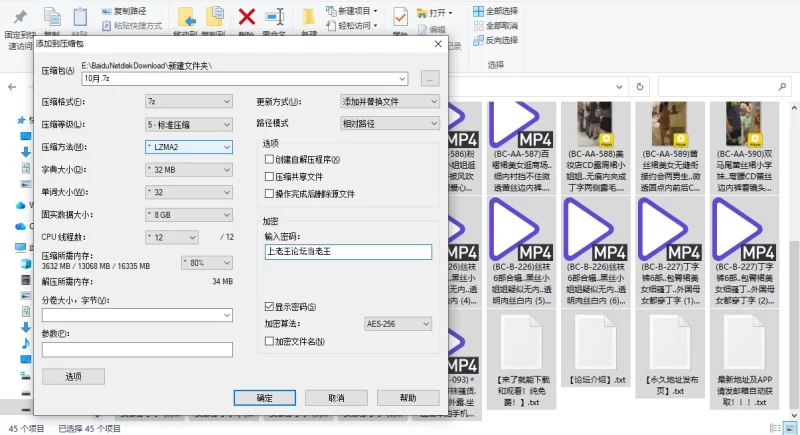
Task: Click the 确定 button
Action: point(264,398)
